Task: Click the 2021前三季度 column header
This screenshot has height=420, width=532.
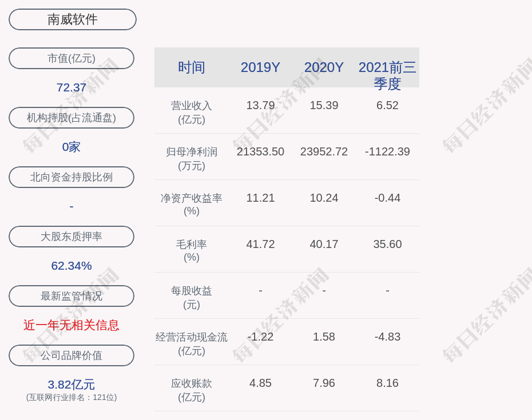Action: pos(387,75)
